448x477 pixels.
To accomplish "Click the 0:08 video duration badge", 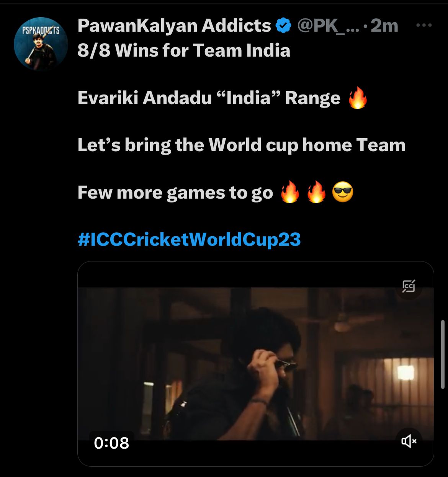I will point(111,443).
